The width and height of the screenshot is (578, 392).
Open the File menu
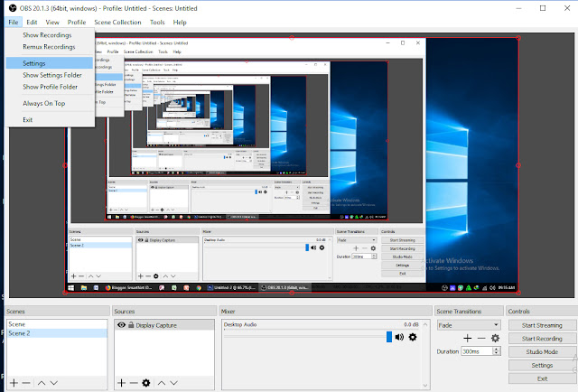click(14, 22)
